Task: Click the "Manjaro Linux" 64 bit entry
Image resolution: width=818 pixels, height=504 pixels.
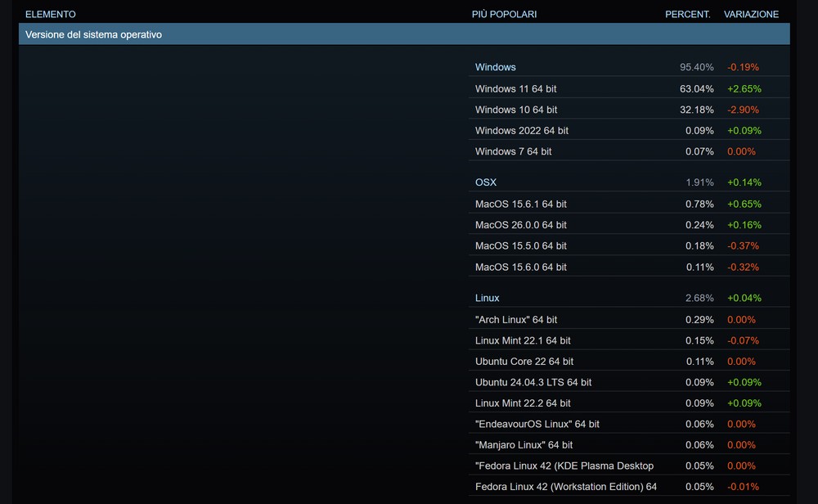Action: click(x=524, y=445)
